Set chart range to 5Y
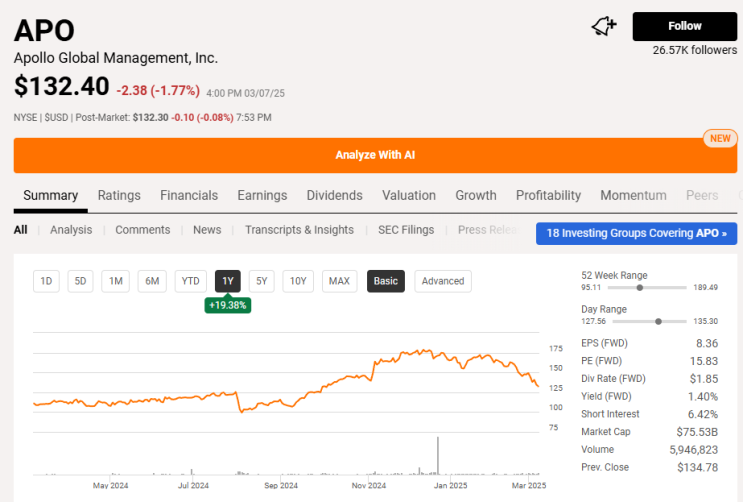The height and width of the screenshot is (502, 743). (261, 281)
